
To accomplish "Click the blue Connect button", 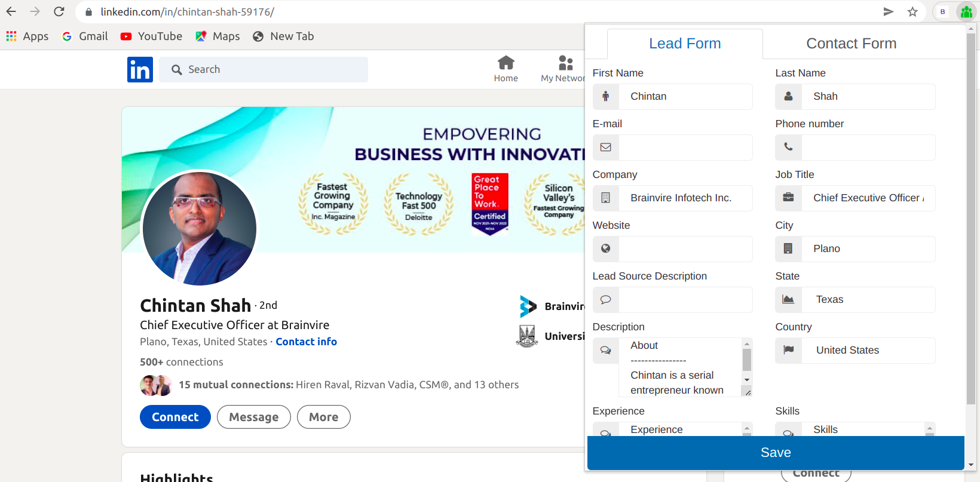I will click(x=175, y=417).
